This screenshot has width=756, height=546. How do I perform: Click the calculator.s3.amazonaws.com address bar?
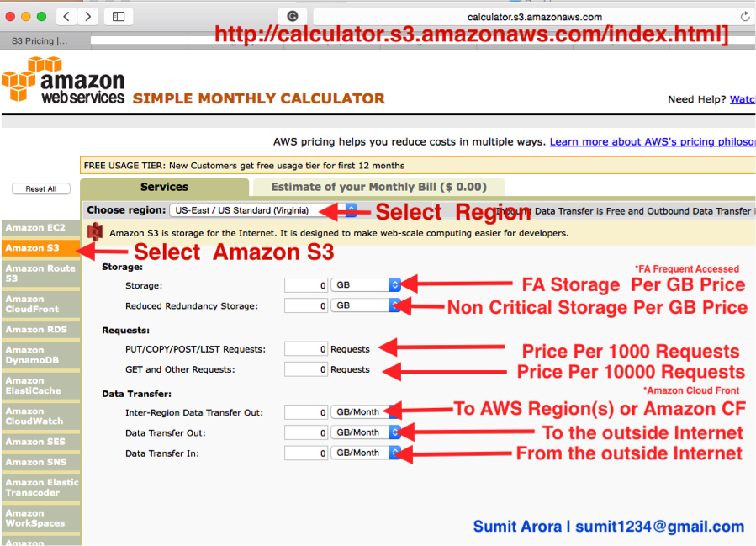pos(534,17)
